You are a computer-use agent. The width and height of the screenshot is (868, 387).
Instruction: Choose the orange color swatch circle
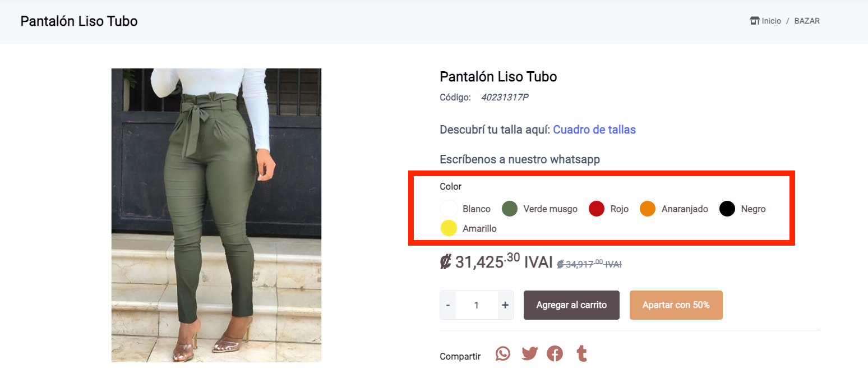[x=648, y=209]
